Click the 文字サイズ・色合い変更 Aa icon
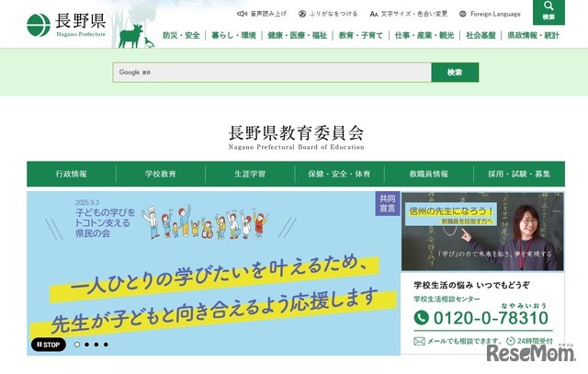The image size is (588, 374). 374,14
